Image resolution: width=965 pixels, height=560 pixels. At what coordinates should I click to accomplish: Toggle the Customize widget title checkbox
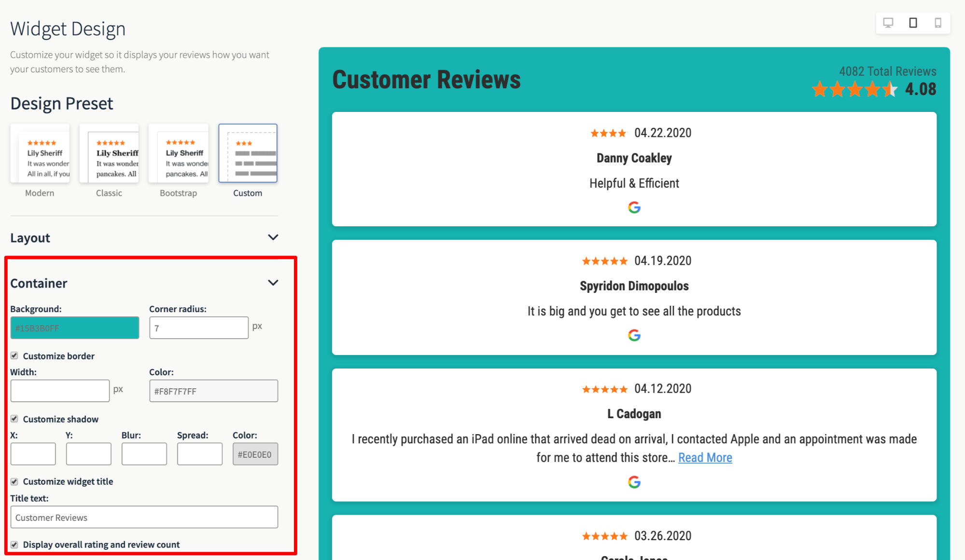tap(14, 481)
